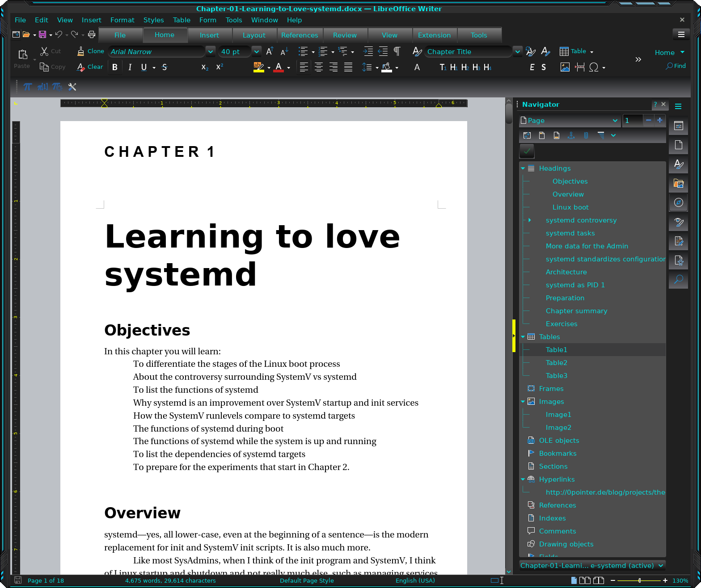The image size is (701, 588).
Task: Toggle formatting marks with pilcrow icon
Action: [397, 51]
